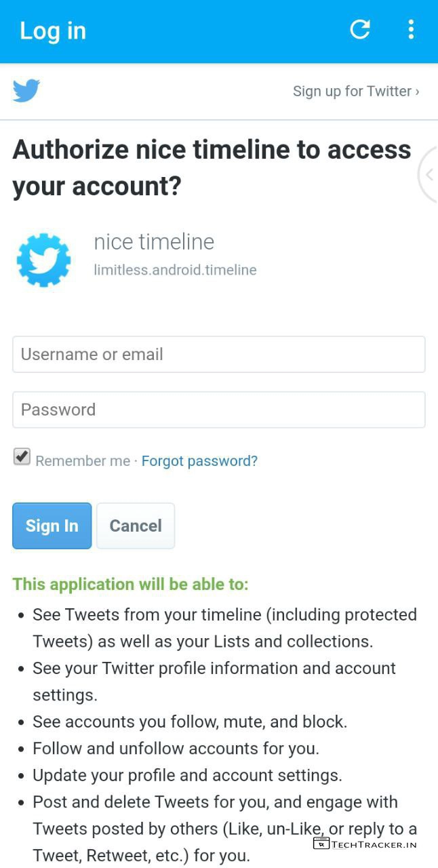Toggle the Remember me checkbox
Viewport: 438px width, 868px height.
coord(22,456)
